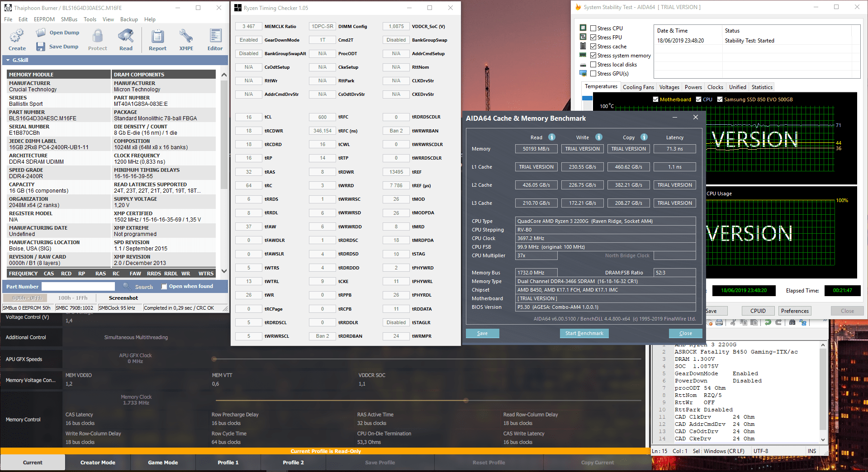The height and width of the screenshot is (472, 868).
Task: Click the Paste icon in Notepad++ toolbar
Action: pyautogui.click(x=754, y=322)
